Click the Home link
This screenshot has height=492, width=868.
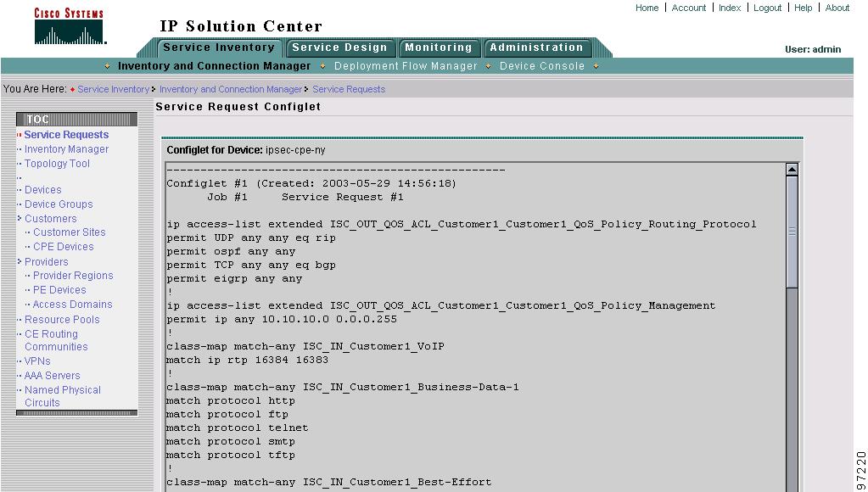coord(647,8)
